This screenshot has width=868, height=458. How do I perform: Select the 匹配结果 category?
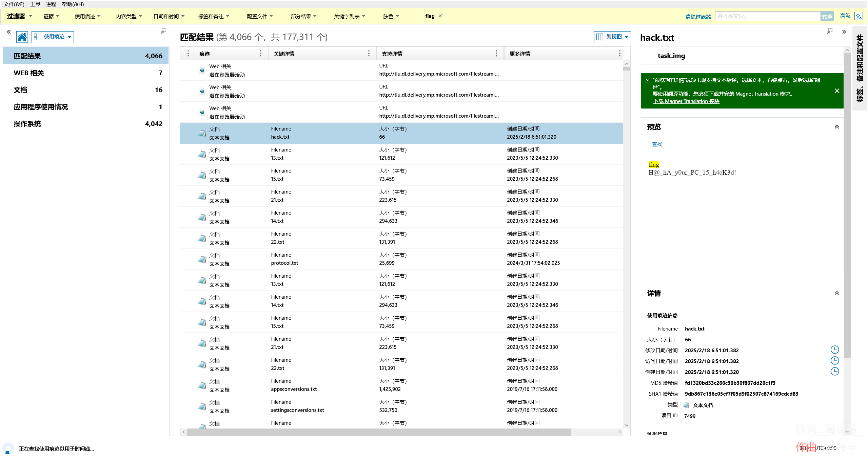[x=86, y=56]
